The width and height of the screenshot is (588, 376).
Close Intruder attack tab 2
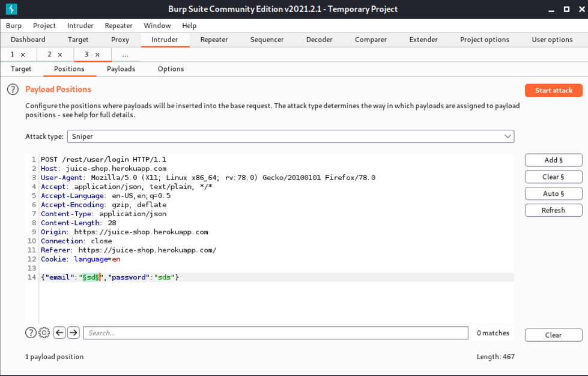60,55
